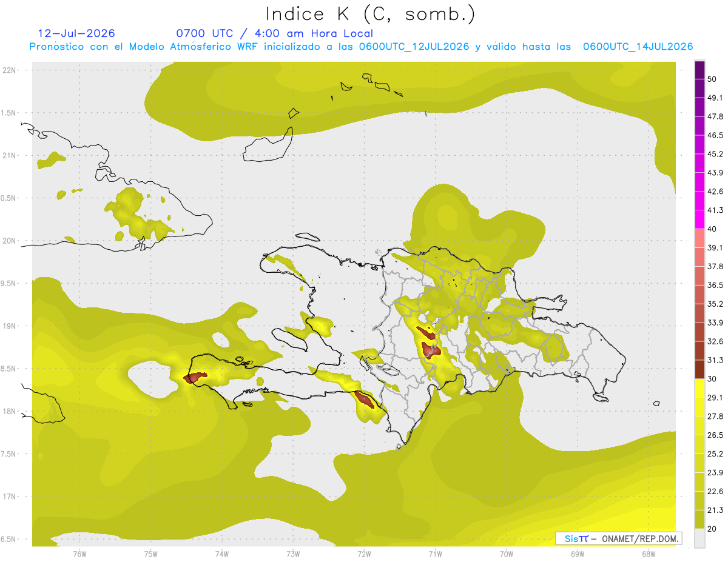
Task: Click the color scale value "43.9"
Action: click(x=715, y=173)
